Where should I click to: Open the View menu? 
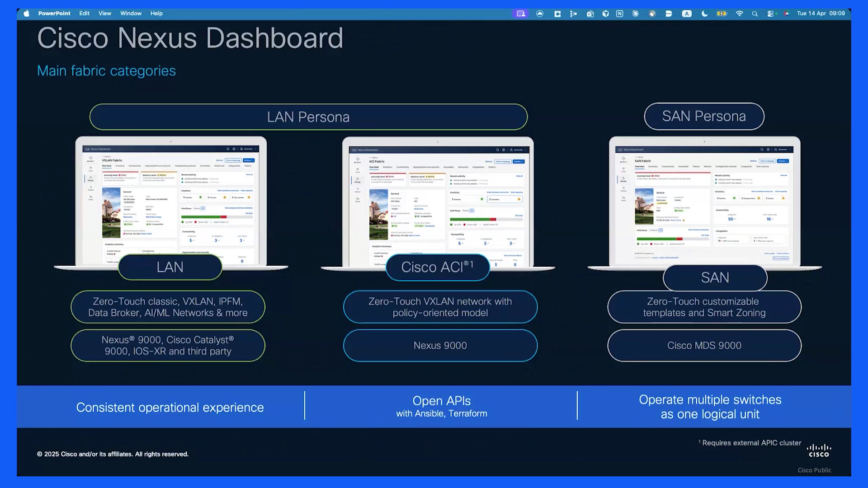(x=105, y=14)
